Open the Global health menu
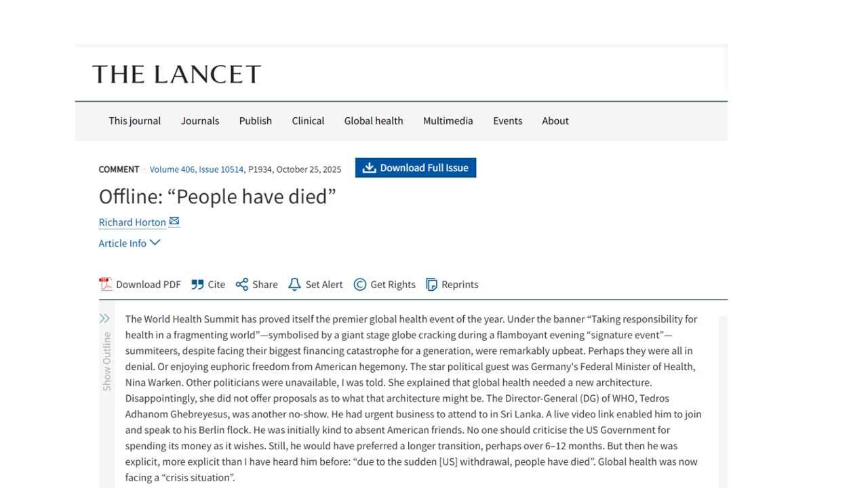 click(x=374, y=121)
